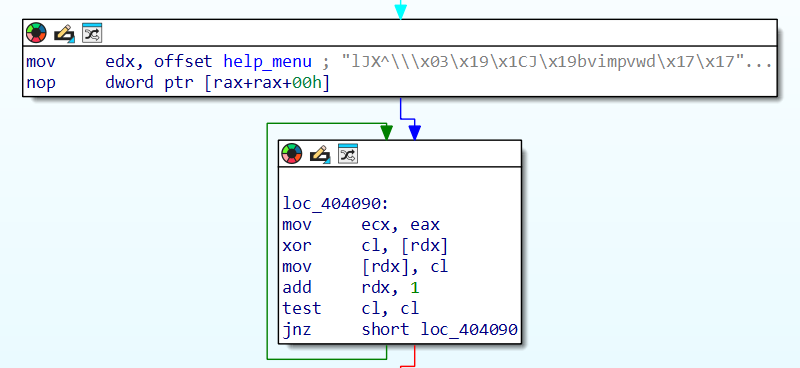The width and height of the screenshot is (800, 368).
Task: Select the 'xor cl, [rdx]' instruction
Action: click(x=365, y=246)
